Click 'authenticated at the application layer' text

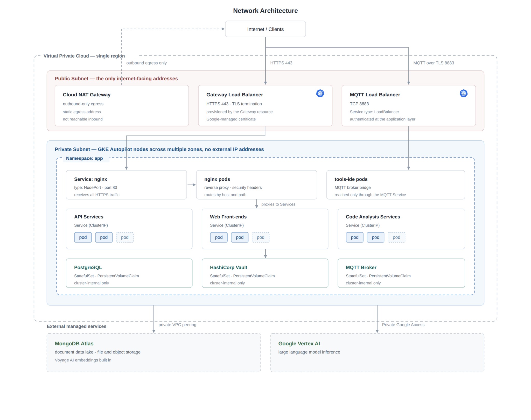(x=382, y=119)
